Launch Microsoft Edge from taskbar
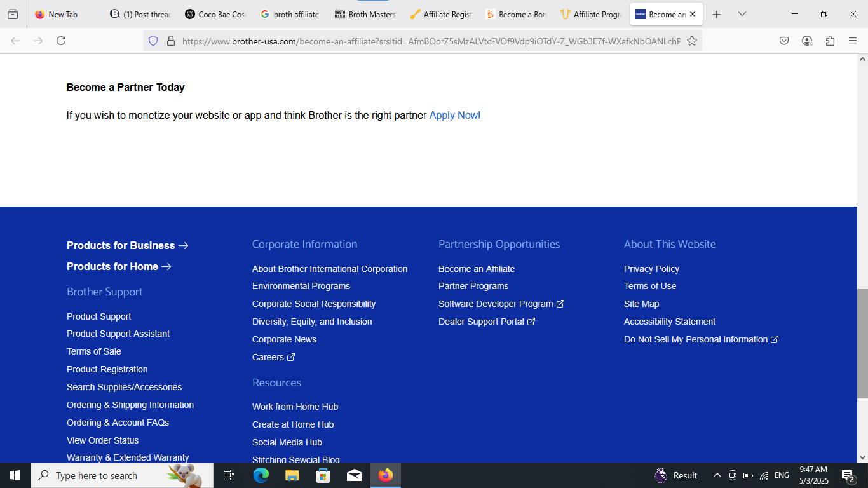The image size is (868, 488). point(261,475)
